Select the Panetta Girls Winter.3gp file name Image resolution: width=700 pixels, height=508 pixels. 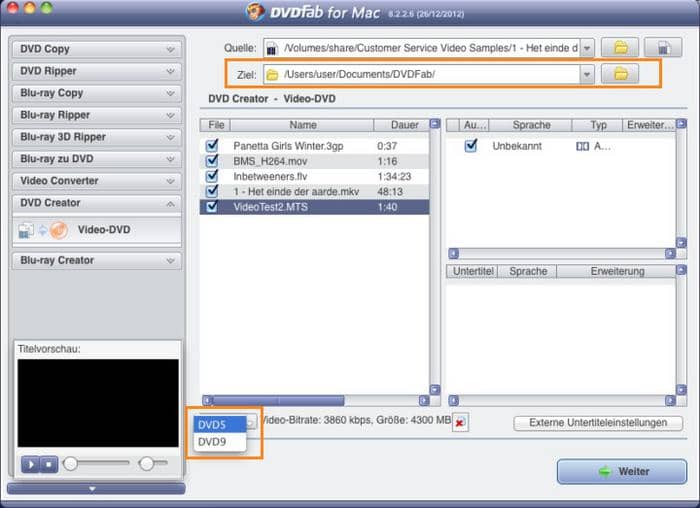tap(288, 146)
